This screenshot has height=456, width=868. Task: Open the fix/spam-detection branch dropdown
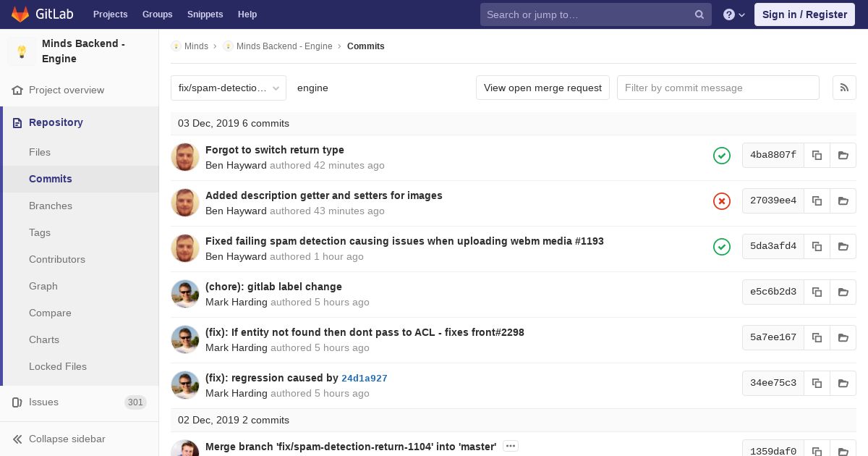point(229,88)
